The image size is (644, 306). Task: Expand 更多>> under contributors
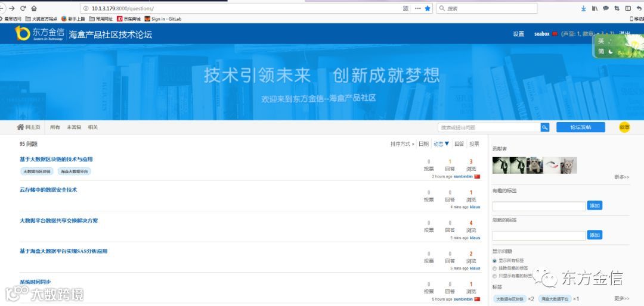621,177
